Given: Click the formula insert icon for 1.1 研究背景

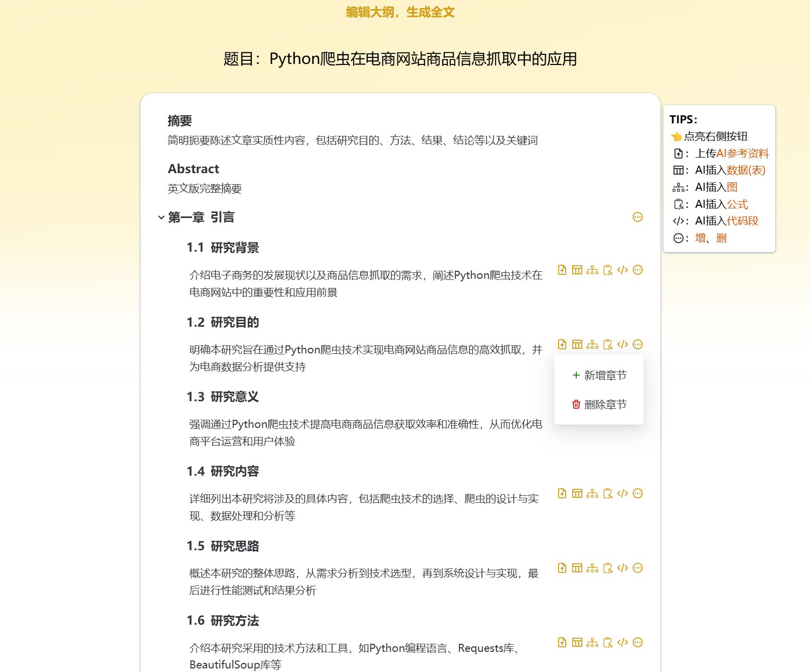Looking at the screenshot, I should [607, 270].
